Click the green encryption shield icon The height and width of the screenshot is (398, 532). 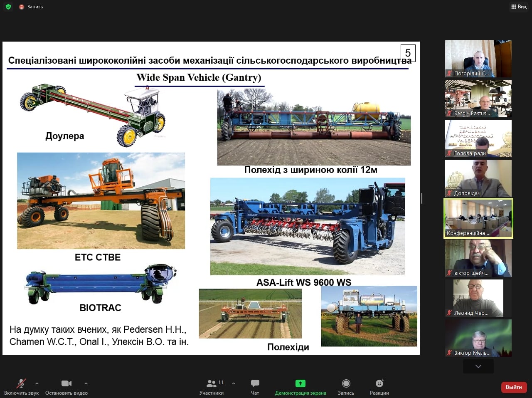[x=8, y=7]
